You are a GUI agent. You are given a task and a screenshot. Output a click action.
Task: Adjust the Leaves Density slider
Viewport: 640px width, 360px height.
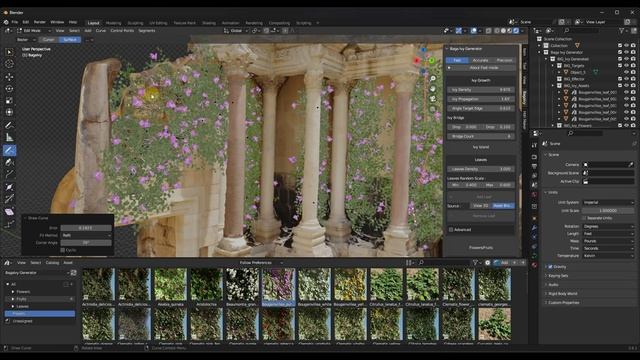point(481,169)
